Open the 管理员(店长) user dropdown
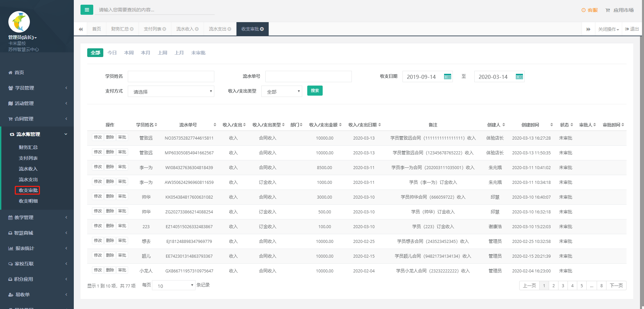The height and width of the screenshot is (309, 644). pyautogui.click(x=22, y=37)
